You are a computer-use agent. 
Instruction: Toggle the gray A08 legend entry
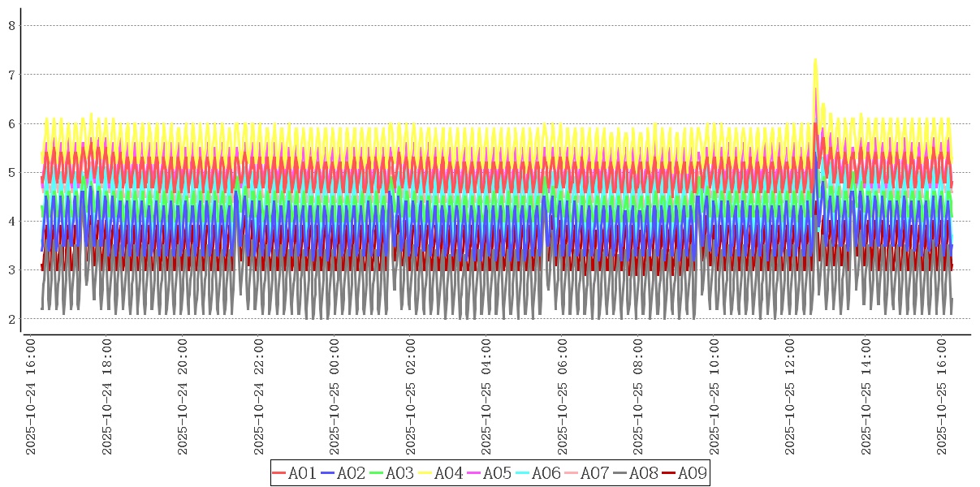pyautogui.click(x=636, y=473)
